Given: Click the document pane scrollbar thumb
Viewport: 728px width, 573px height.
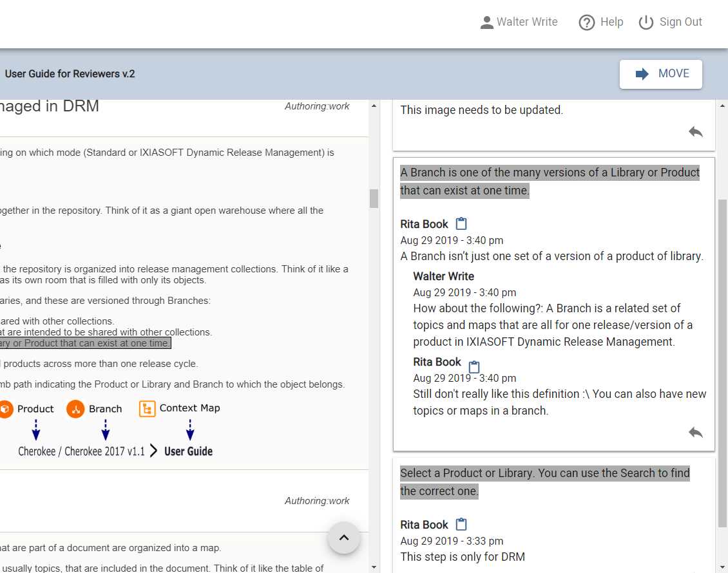Looking at the screenshot, I should (x=374, y=198).
